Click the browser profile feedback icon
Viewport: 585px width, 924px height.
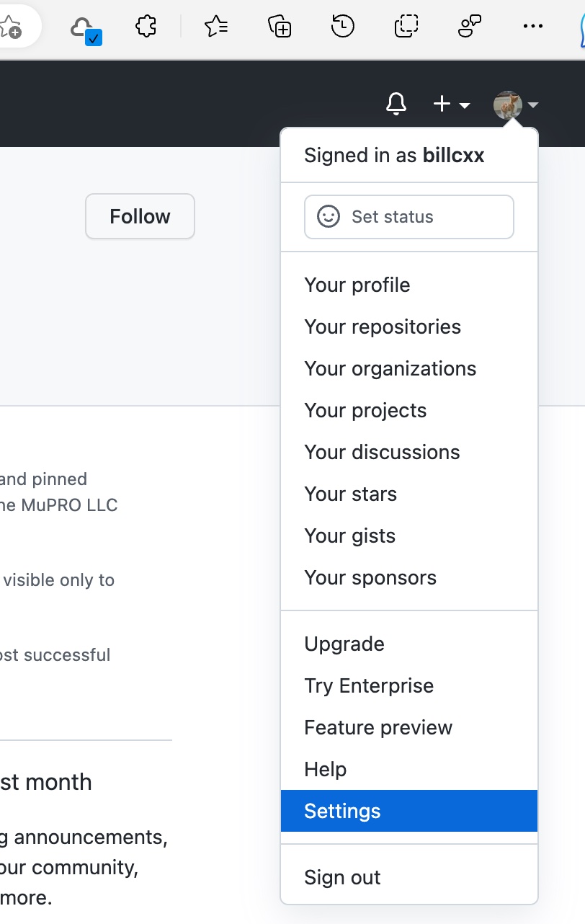pos(470,27)
